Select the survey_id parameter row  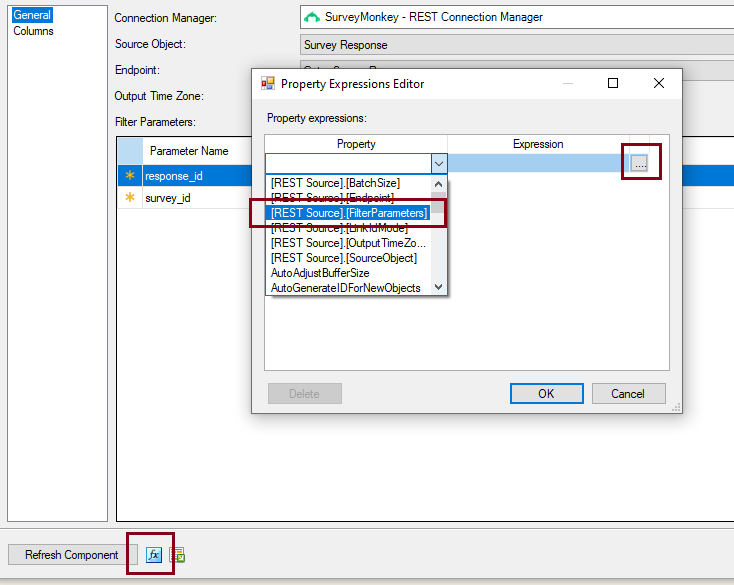[x=168, y=198]
